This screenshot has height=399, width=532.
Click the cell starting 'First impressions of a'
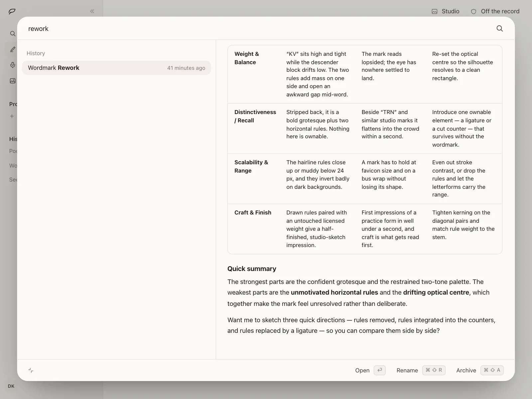pos(390,229)
